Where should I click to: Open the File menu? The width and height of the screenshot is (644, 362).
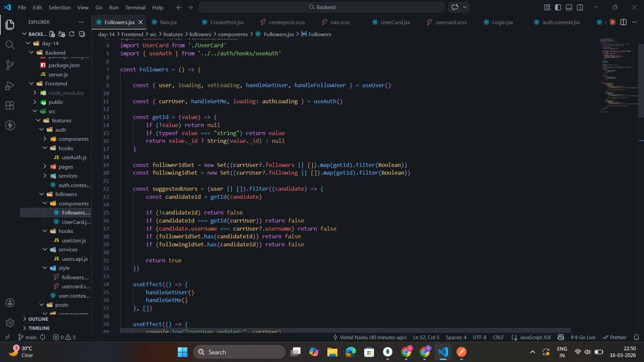click(x=22, y=8)
